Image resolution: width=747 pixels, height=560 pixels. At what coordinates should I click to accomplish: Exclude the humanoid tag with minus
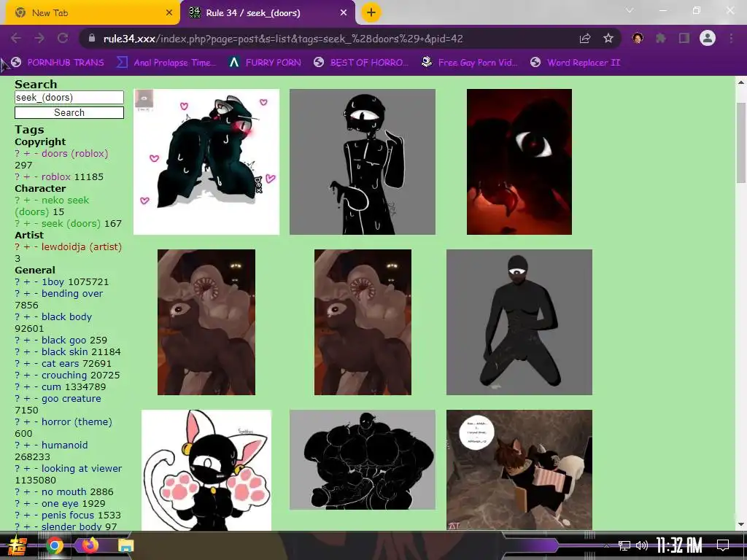[x=36, y=446]
